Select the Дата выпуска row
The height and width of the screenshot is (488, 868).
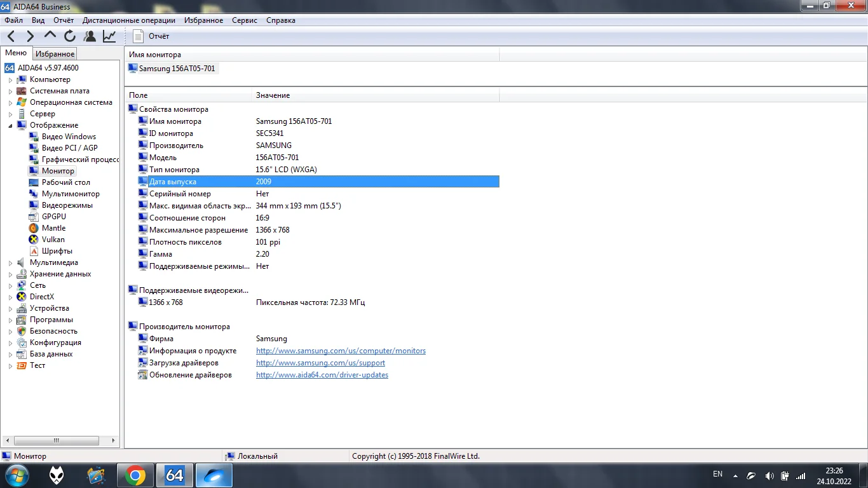click(x=318, y=182)
